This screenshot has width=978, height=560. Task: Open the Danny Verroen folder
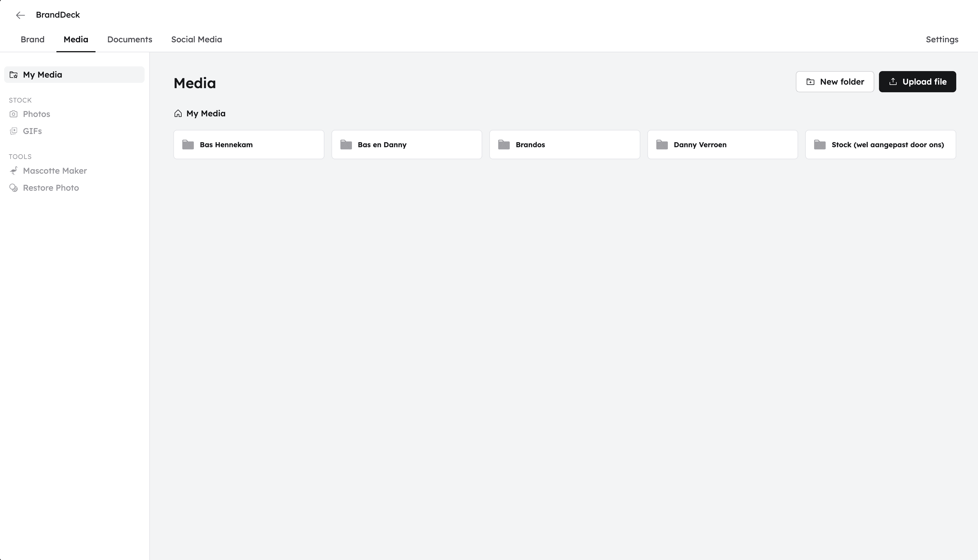click(x=722, y=145)
